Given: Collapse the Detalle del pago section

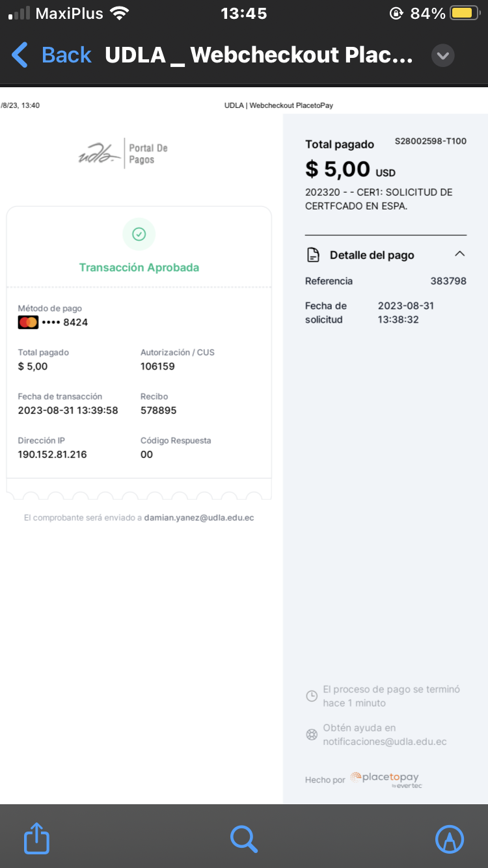Looking at the screenshot, I should [x=459, y=254].
